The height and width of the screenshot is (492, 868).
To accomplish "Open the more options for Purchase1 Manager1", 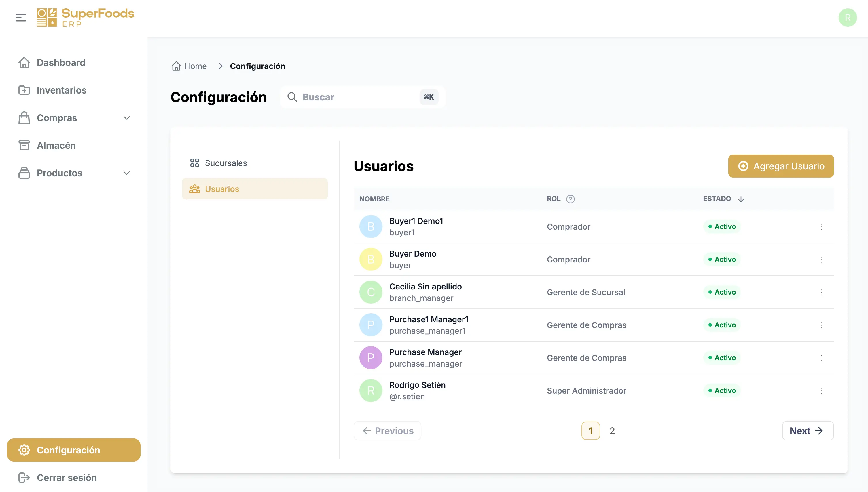I will point(821,325).
